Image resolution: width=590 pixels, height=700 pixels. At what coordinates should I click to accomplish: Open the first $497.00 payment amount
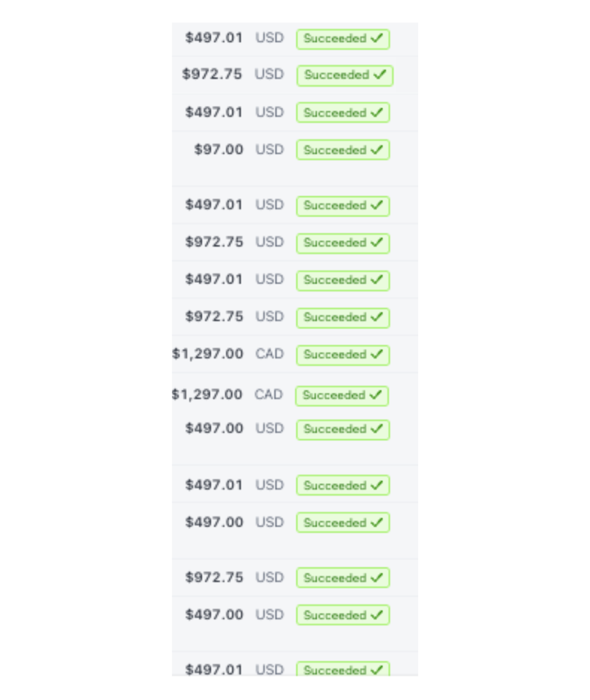coord(214,428)
